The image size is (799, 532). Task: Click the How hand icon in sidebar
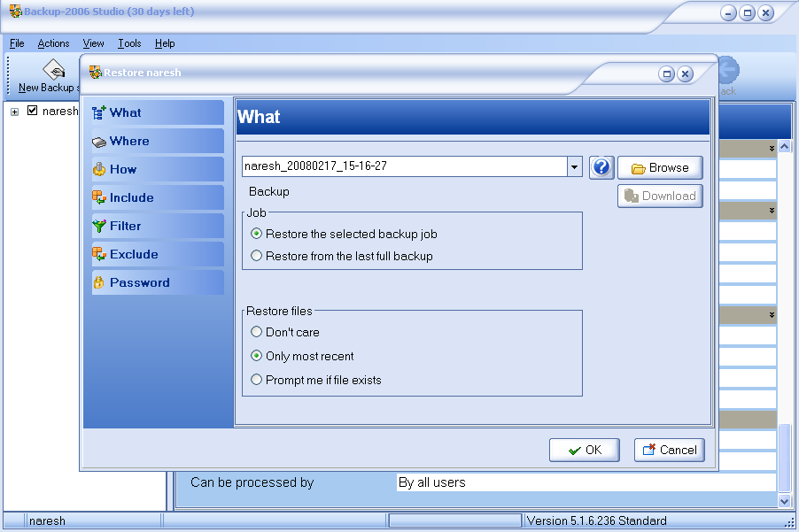pos(99,169)
